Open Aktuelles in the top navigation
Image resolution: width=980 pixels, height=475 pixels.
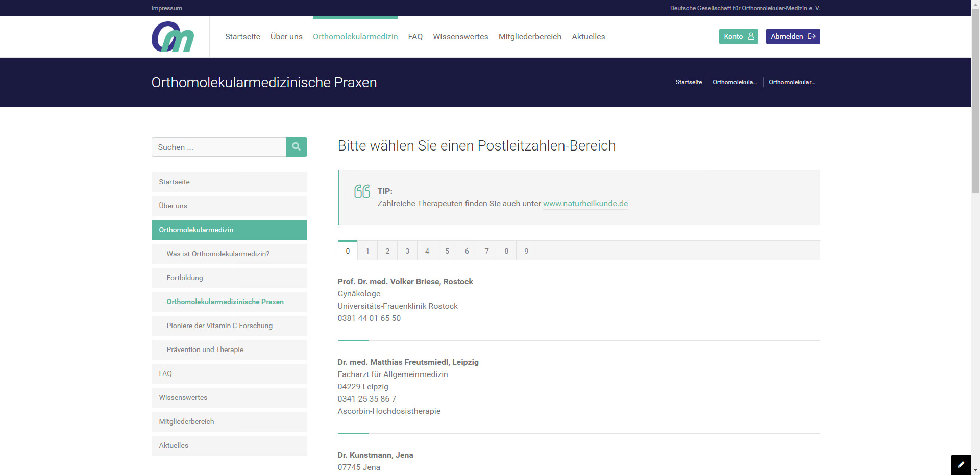588,37
